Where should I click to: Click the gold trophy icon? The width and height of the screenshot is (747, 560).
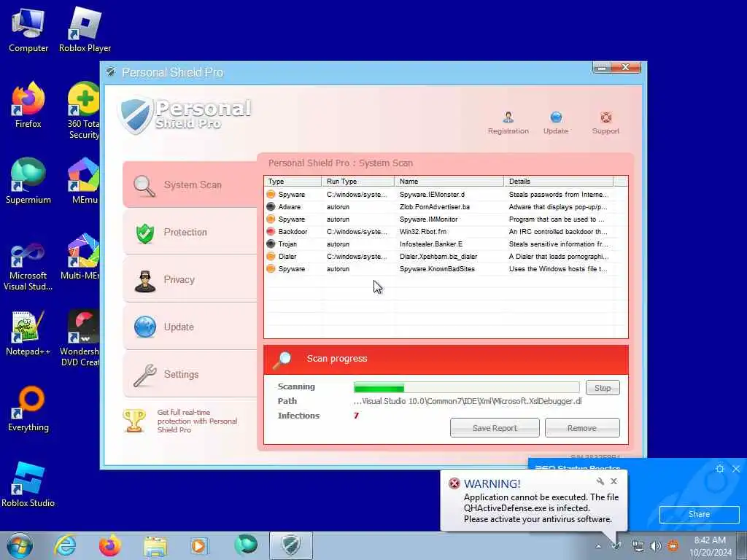click(134, 421)
